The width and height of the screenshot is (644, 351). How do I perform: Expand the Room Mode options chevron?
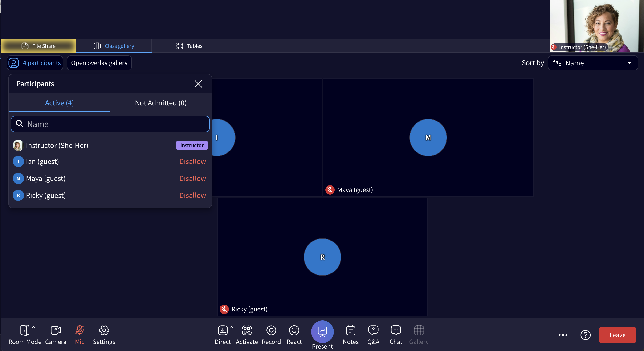coord(33,327)
